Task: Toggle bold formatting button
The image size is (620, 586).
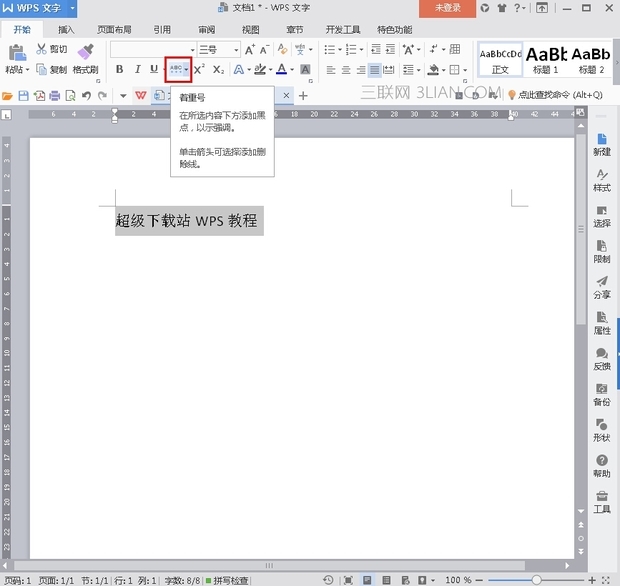Action: pyautogui.click(x=120, y=70)
